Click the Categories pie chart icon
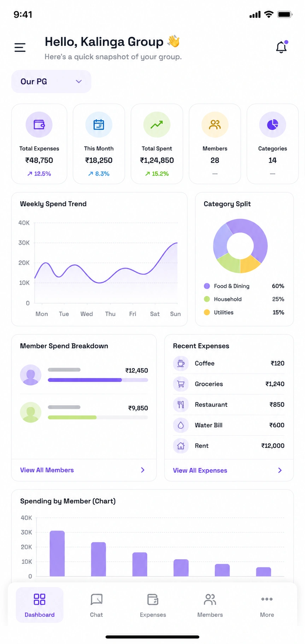Viewport: 305px width, 644px height. [272, 125]
